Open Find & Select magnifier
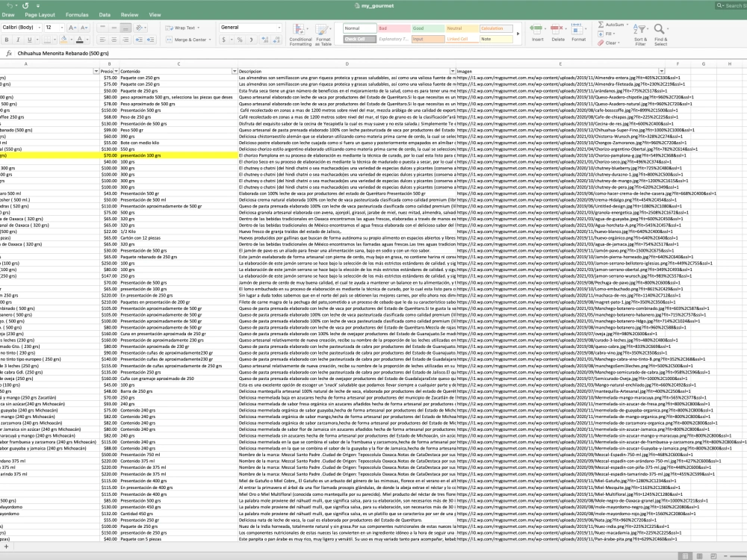Screen dimensions: 747x560 pos(660,35)
